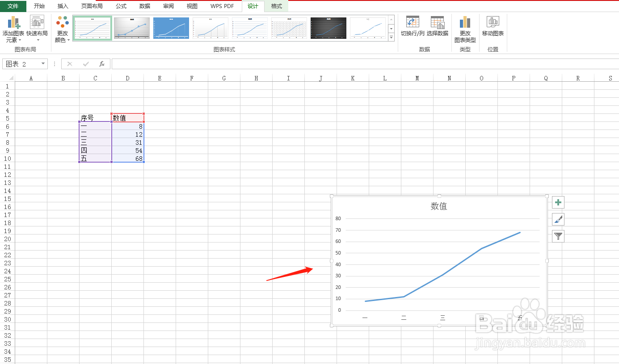This screenshot has height=364, width=619.
Task: Click cell containing 五
Action: (96, 159)
